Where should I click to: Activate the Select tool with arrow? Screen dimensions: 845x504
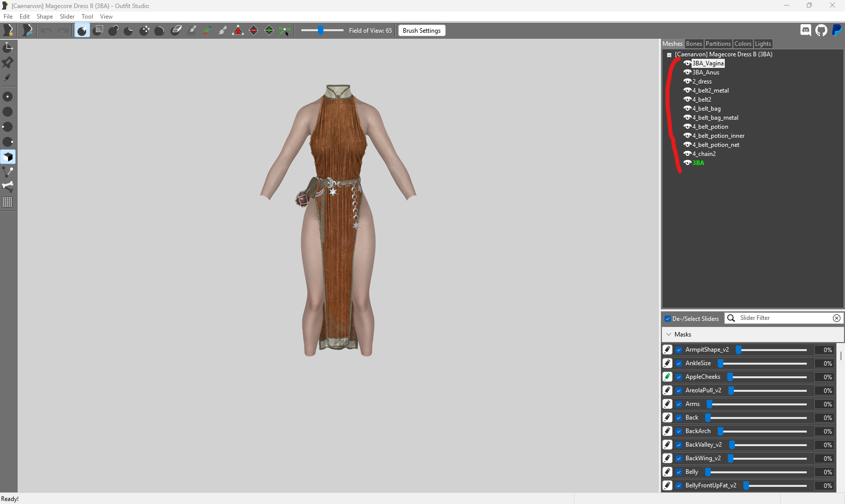click(82, 31)
